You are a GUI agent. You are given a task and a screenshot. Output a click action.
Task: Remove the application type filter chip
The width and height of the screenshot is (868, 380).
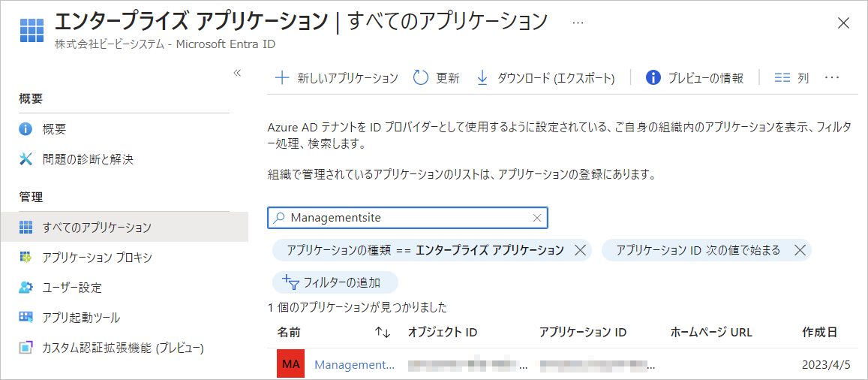coord(579,250)
